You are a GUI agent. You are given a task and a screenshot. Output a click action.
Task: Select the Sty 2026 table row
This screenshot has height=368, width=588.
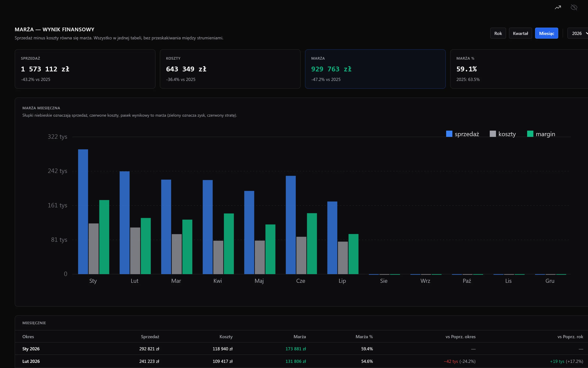(301, 349)
